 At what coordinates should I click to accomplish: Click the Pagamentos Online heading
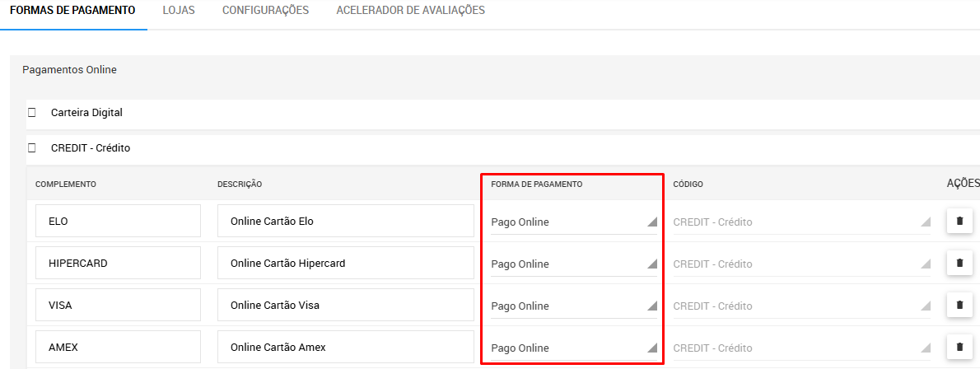pos(69,70)
